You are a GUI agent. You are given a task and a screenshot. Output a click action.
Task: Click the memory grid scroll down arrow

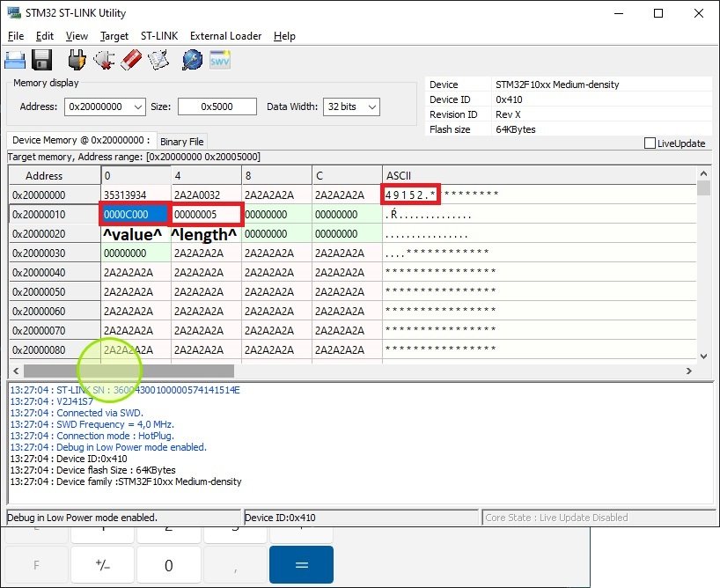[x=703, y=356]
